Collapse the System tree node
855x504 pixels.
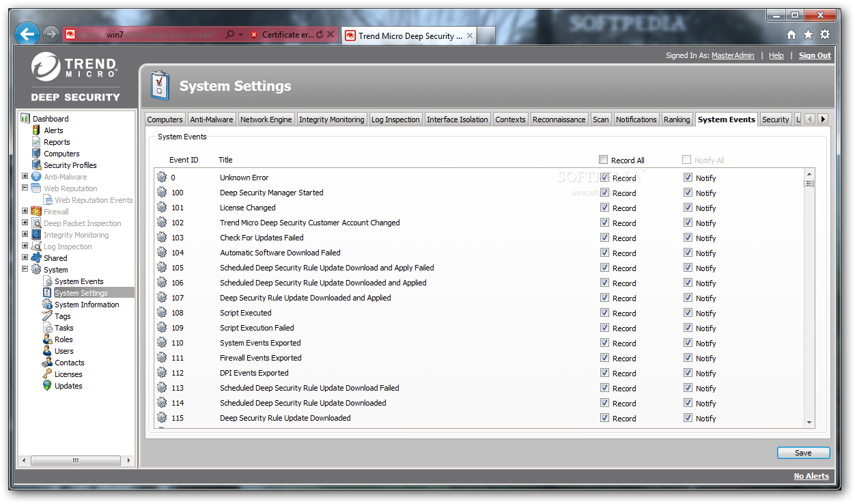point(25,269)
